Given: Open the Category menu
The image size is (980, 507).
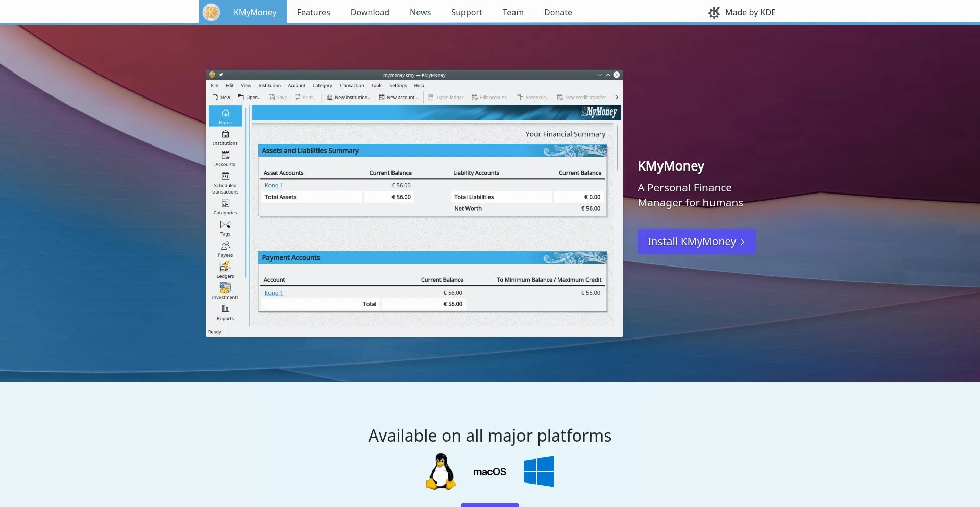Looking at the screenshot, I should [322, 85].
